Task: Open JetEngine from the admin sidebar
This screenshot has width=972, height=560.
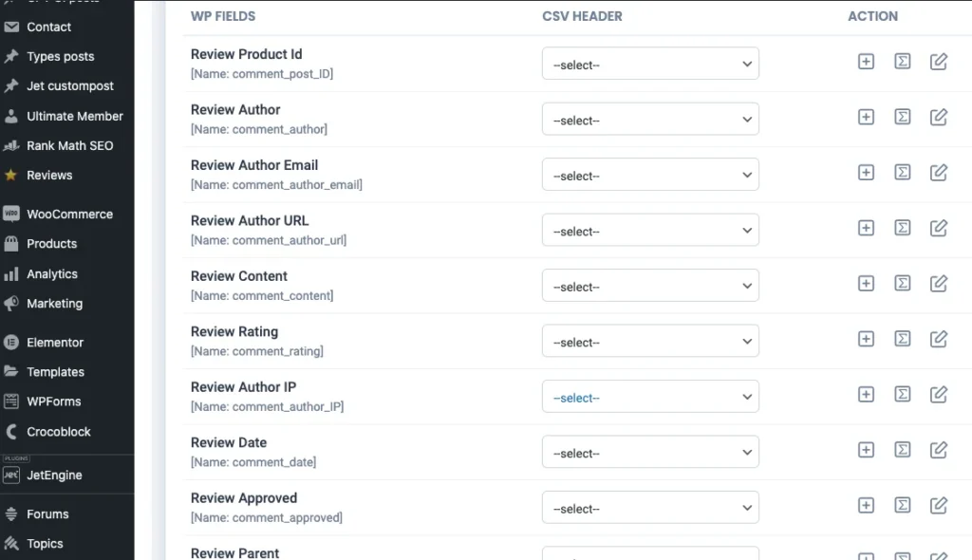Action: [54, 476]
